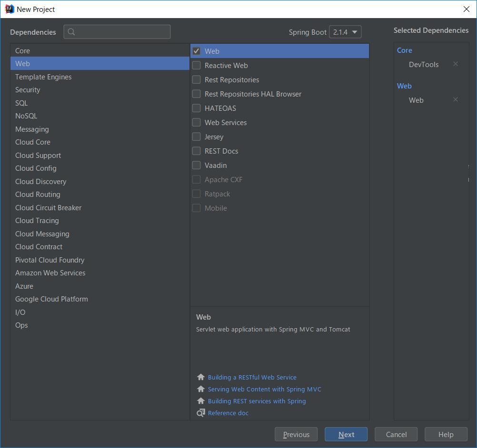Image resolution: width=477 pixels, height=448 pixels.
Task: Check the Rest Repositories option
Action: click(x=197, y=79)
